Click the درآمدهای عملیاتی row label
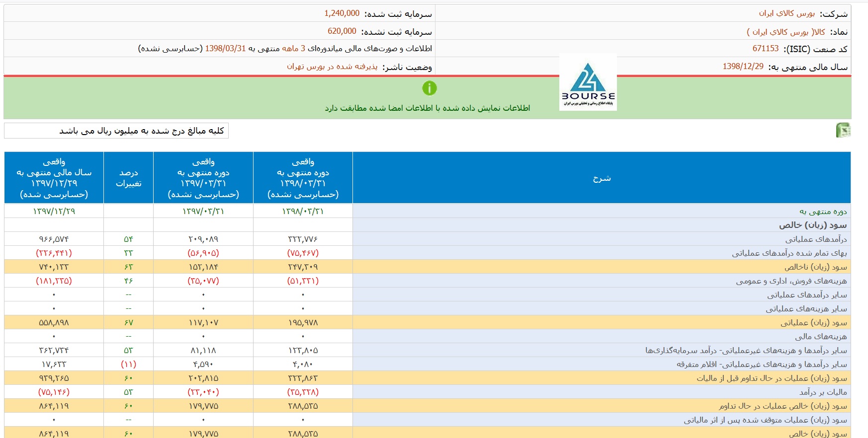The image size is (868, 438). [816, 239]
